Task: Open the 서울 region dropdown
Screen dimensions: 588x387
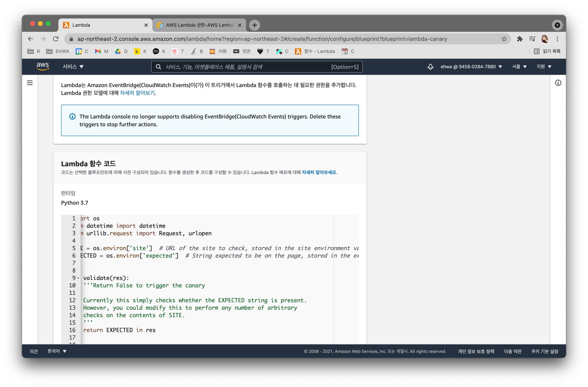Action: tap(519, 67)
